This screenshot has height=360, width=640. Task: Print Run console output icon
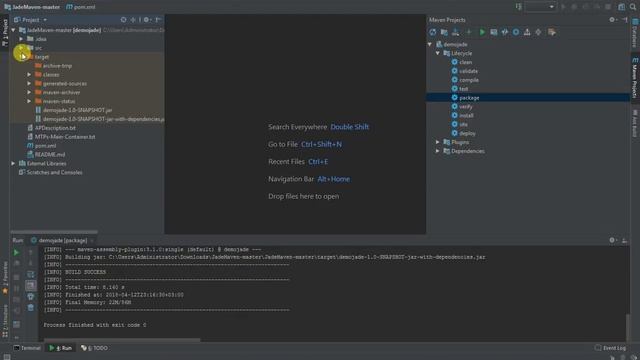[x=31, y=297]
